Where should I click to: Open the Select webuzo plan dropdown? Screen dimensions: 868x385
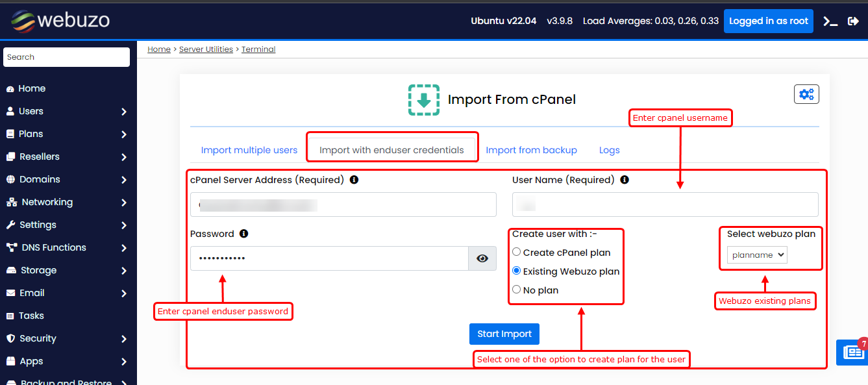757,255
